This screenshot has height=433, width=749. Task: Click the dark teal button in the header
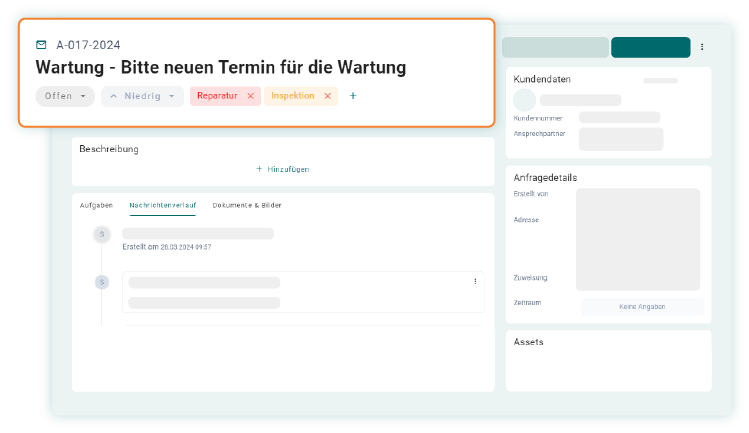(650, 47)
